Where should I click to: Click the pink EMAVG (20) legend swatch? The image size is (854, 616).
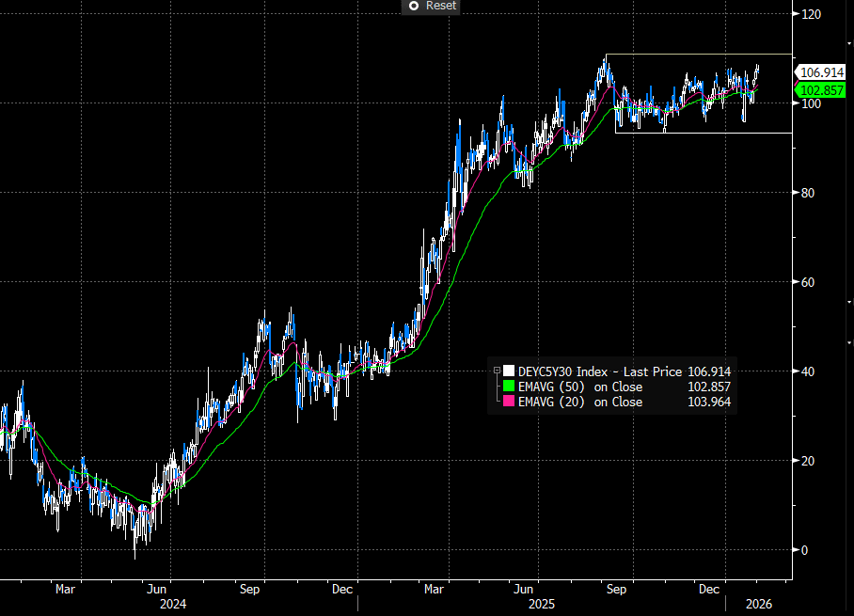coord(509,402)
